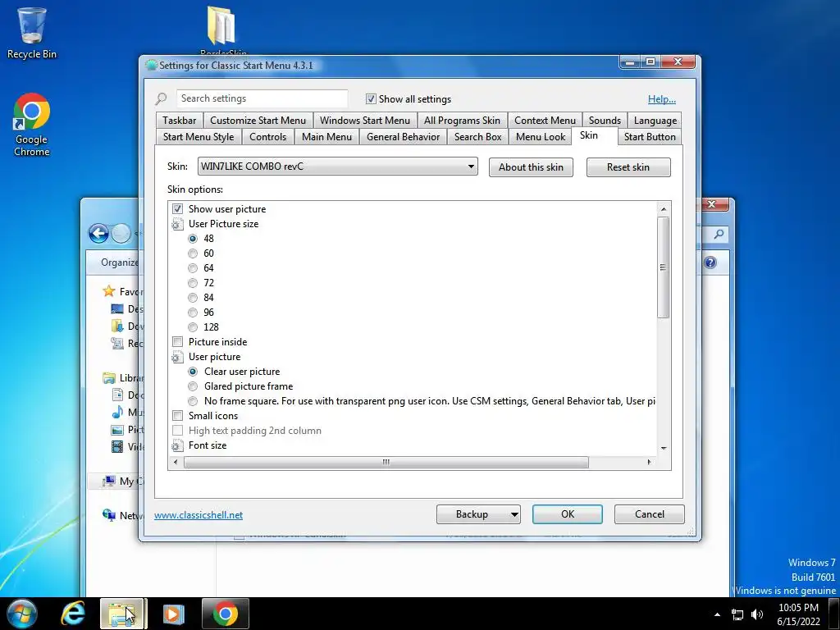Toggle Show user picture checkbox
This screenshot has height=630, width=840.
(177, 209)
